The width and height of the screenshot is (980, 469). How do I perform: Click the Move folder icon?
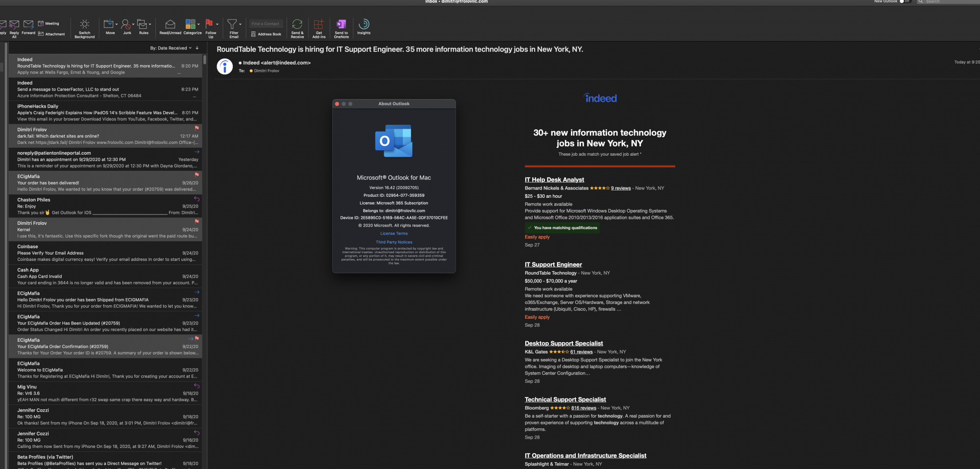point(108,24)
